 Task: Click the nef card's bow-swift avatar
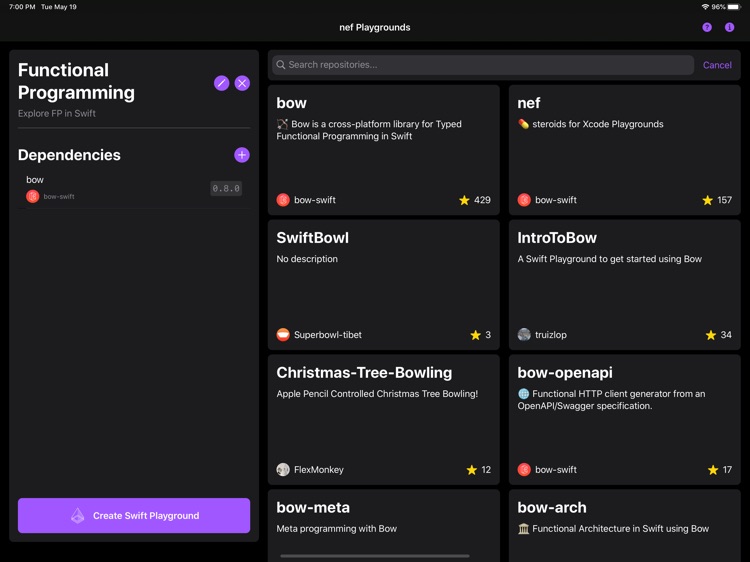(x=524, y=200)
